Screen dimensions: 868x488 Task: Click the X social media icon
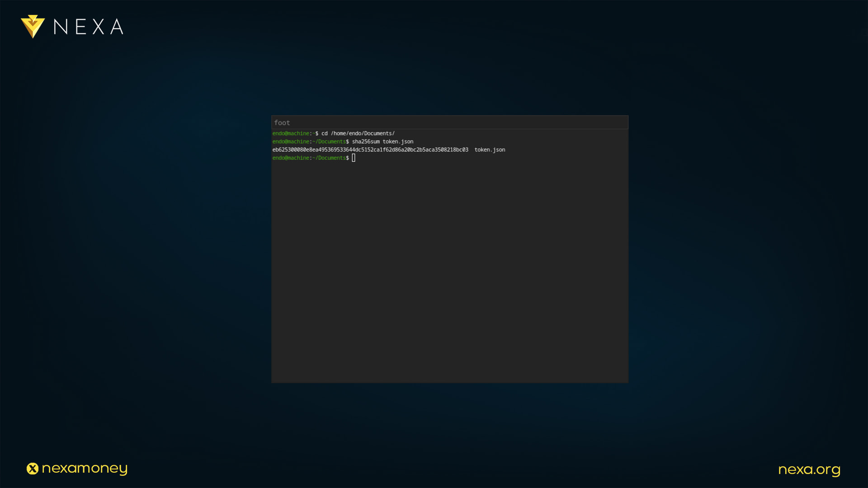(33, 469)
